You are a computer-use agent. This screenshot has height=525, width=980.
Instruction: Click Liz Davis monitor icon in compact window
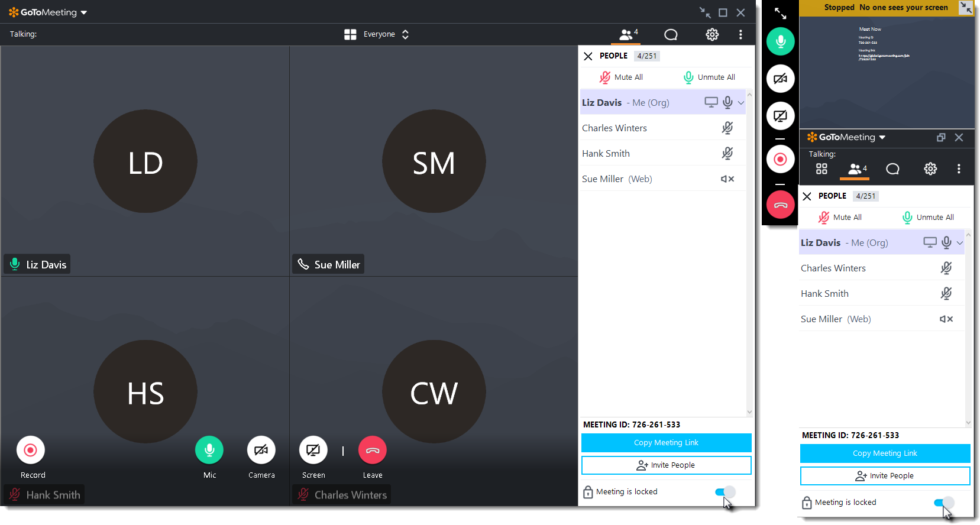tap(930, 242)
